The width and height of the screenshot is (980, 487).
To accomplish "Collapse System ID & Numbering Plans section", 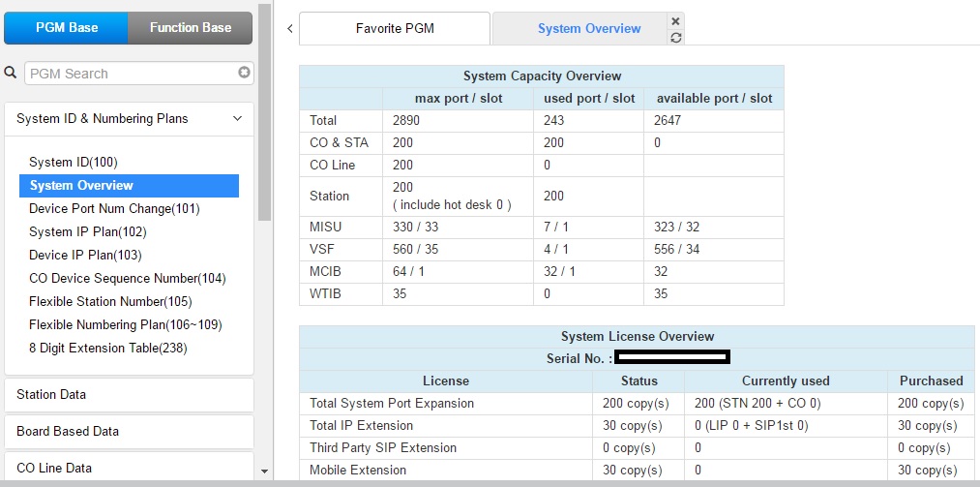I will point(237,119).
